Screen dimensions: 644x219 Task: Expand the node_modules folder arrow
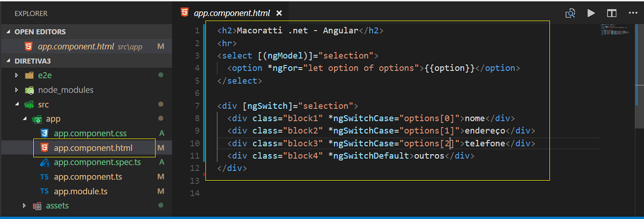pyautogui.click(x=16, y=90)
